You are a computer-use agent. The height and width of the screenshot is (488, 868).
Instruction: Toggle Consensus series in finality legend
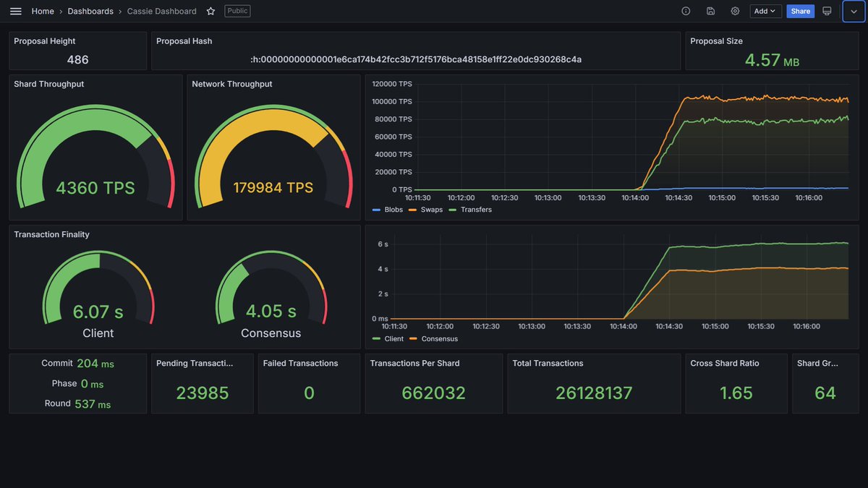pyautogui.click(x=433, y=338)
